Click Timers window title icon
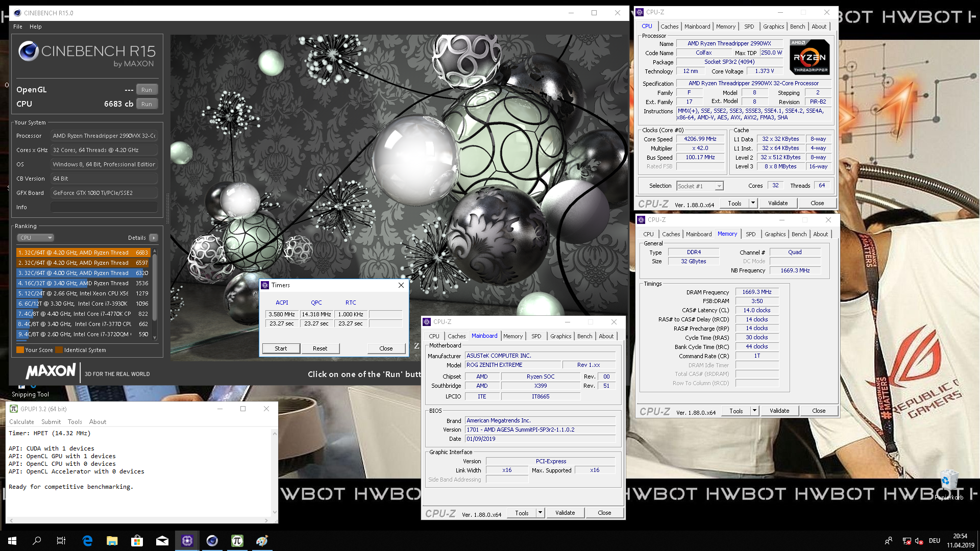980x551 pixels. pyautogui.click(x=265, y=285)
